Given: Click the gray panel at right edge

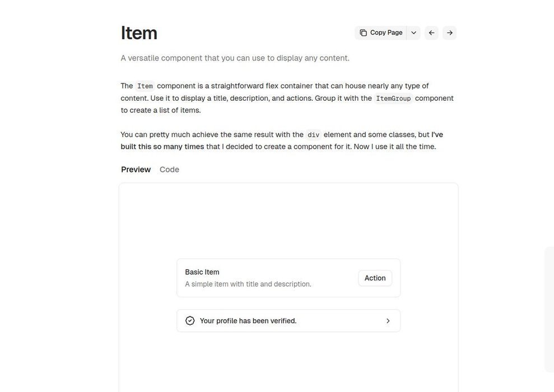Looking at the screenshot, I should pyautogui.click(x=549, y=309).
